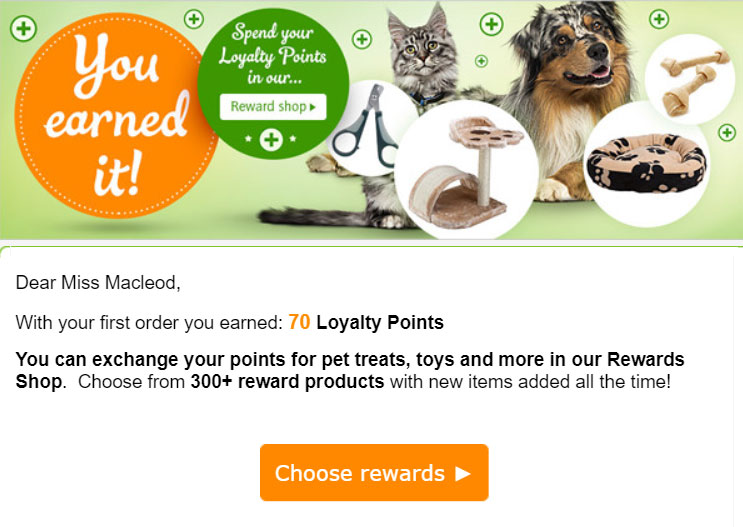
Task: Click the orange Choose rewards button
Action: [x=374, y=472]
